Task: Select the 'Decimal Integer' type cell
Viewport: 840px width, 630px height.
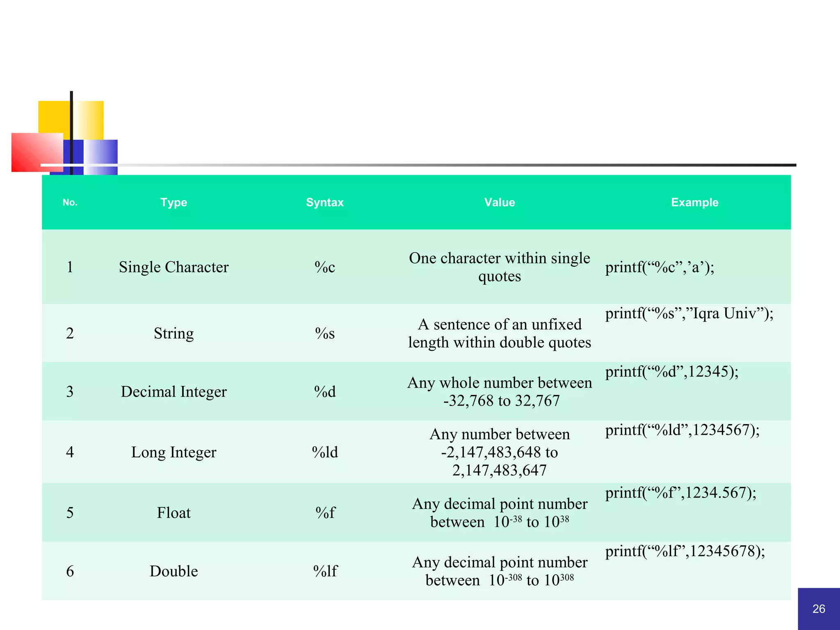Action: coord(173,392)
